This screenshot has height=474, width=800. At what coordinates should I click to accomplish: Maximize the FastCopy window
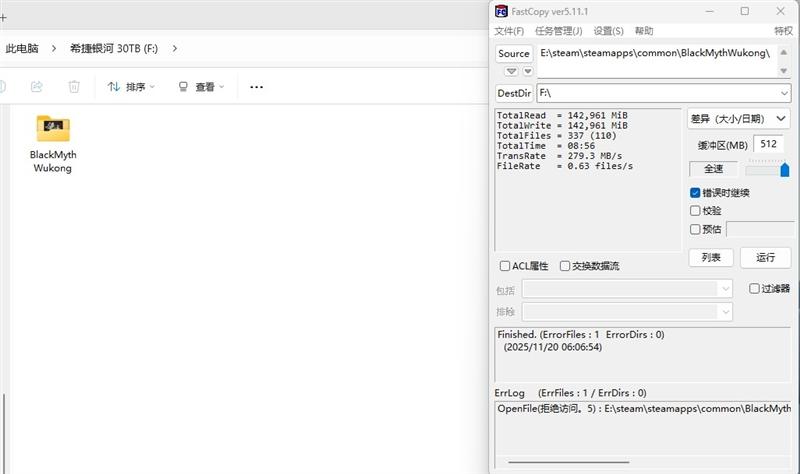tap(745, 11)
